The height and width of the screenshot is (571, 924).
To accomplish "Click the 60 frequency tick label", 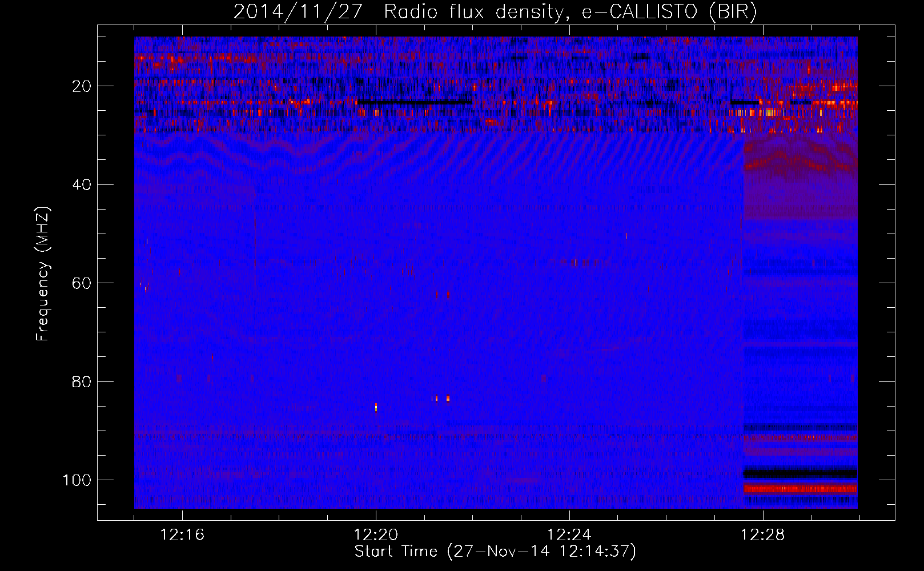I will [82, 283].
